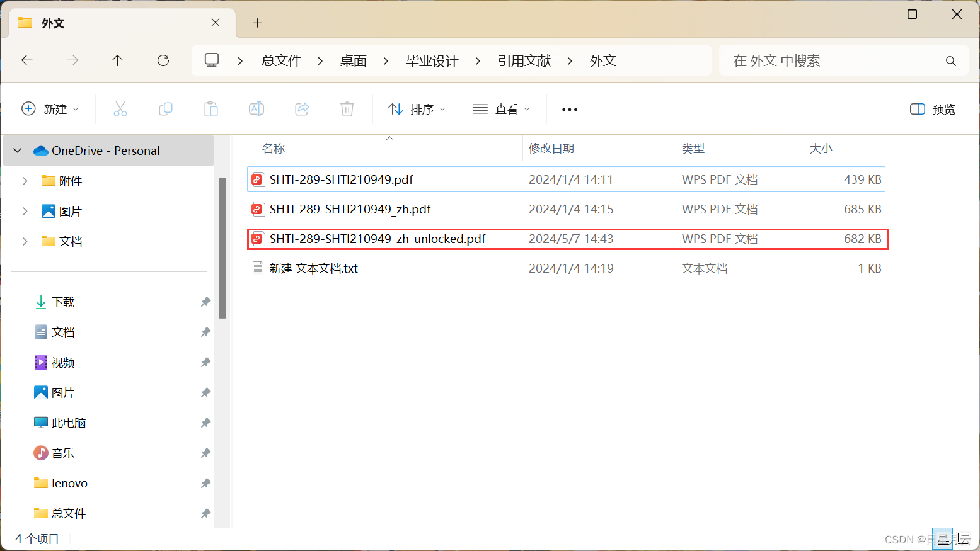Click the pin icon beside lenovo
This screenshot has width=980, height=551.
click(205, 484)
